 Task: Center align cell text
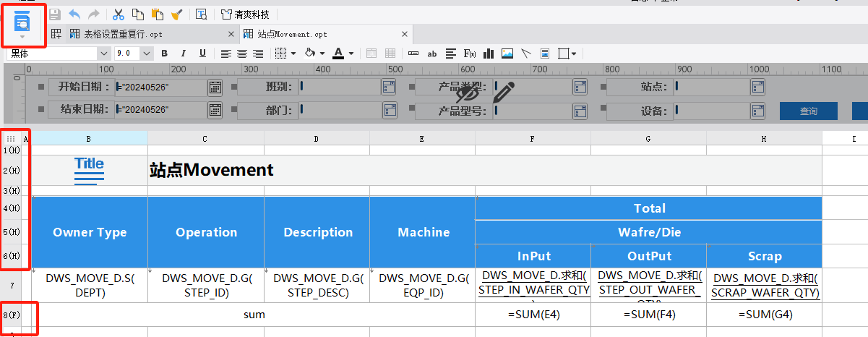point(242,53)
